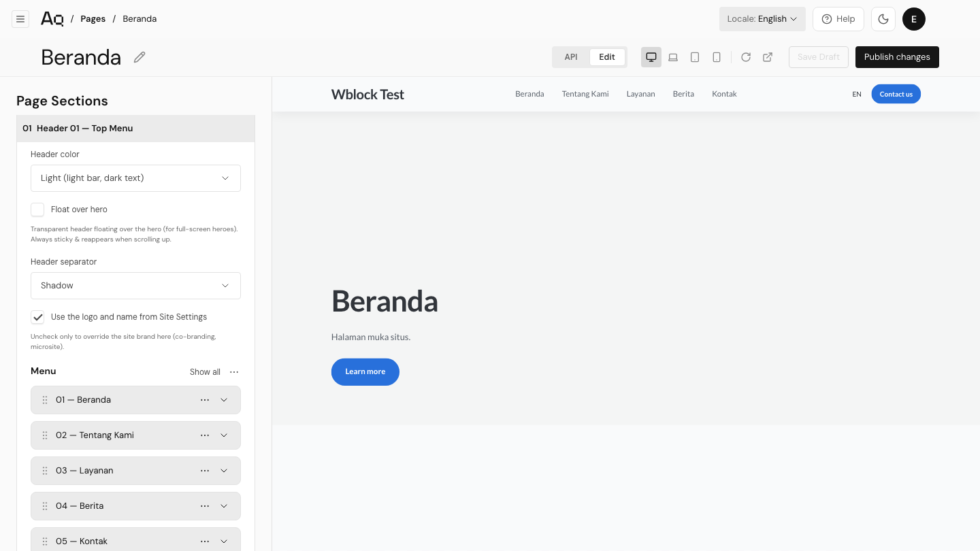Switch preview to tablet view

pyautogui.click(x=695, y=57)
